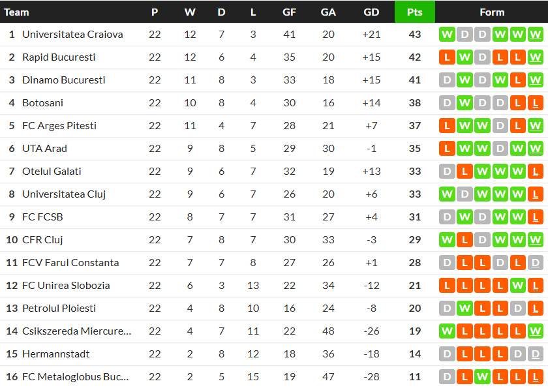Image resolution: width=548 pixels, height=392 pixels.
Task: Click Botosani's only win form badge
Action: click(x=464, y=103)
